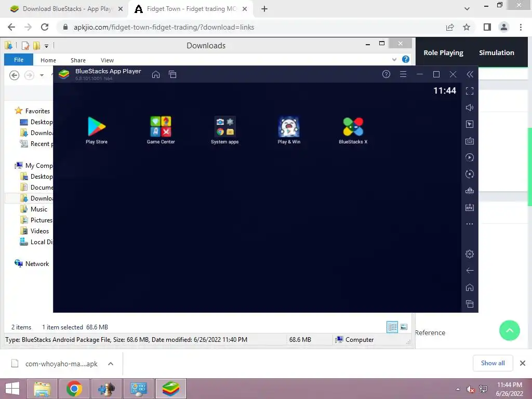Open the BlueStacks help icon
Viewport: 532px width, 399px height.
386,74
